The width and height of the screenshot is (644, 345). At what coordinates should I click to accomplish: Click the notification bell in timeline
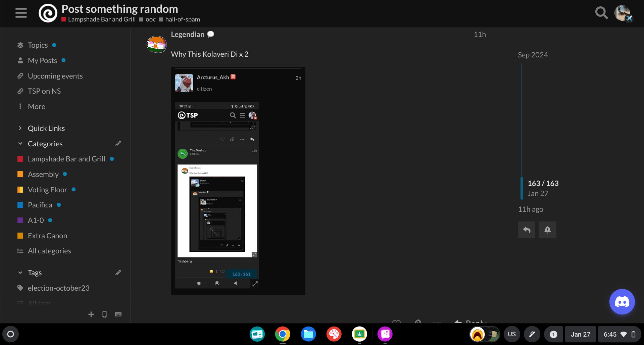click(547, 230)
